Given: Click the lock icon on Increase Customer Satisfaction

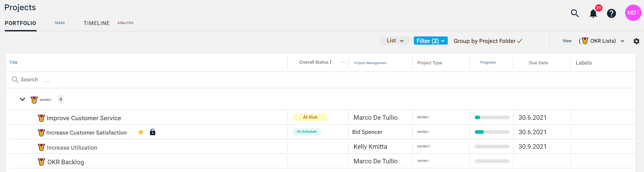Looking at the screenshot, I should [x=152, y=132].
